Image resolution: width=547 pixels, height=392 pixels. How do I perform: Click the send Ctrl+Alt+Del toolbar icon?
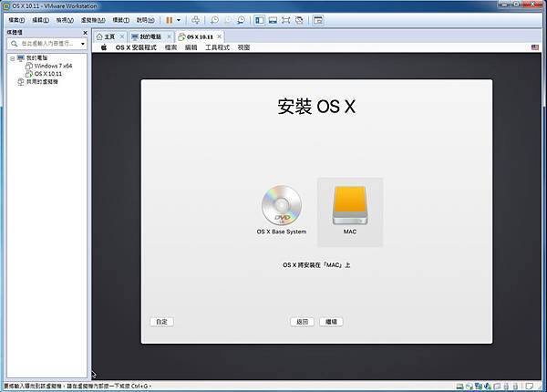pos(196,20)
